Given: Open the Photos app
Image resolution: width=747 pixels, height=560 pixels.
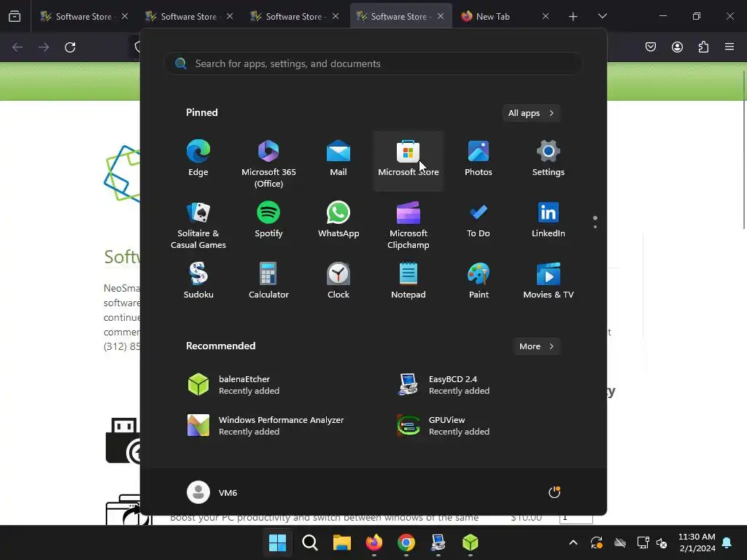Looking at the screenshot, I should click(479, 159).
